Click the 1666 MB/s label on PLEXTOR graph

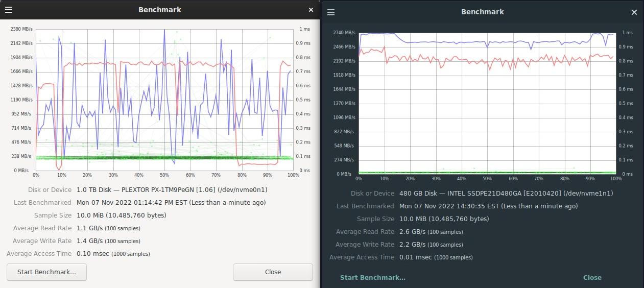[21, 71]
